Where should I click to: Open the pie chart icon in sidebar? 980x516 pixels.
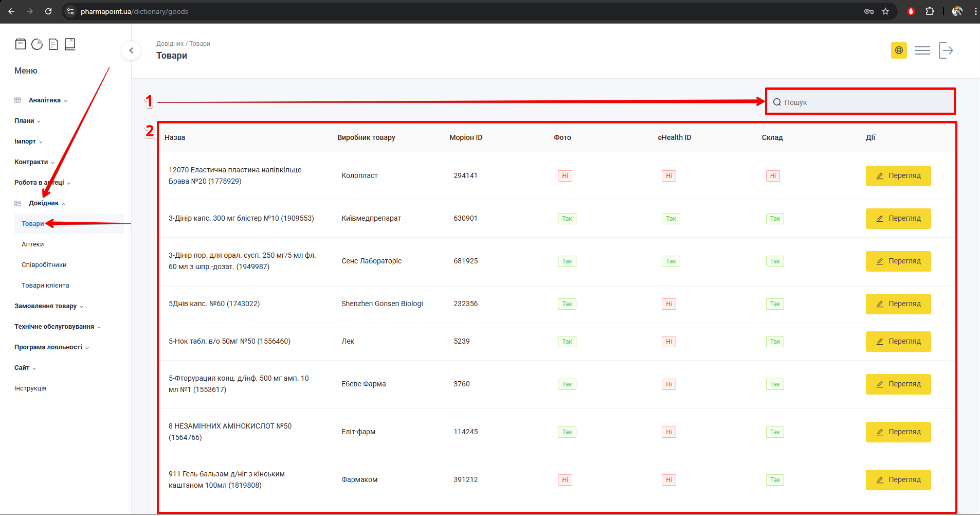point(37,44)
